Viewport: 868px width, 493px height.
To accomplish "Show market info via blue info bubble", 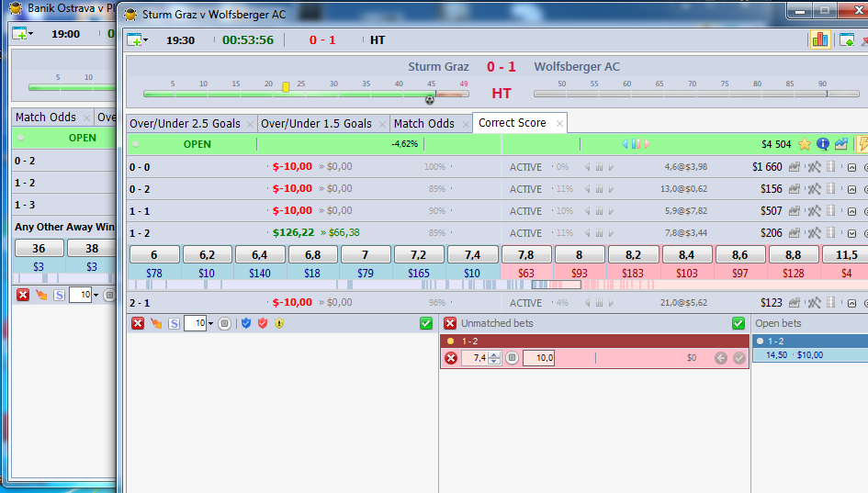I will tap(823, 144).
